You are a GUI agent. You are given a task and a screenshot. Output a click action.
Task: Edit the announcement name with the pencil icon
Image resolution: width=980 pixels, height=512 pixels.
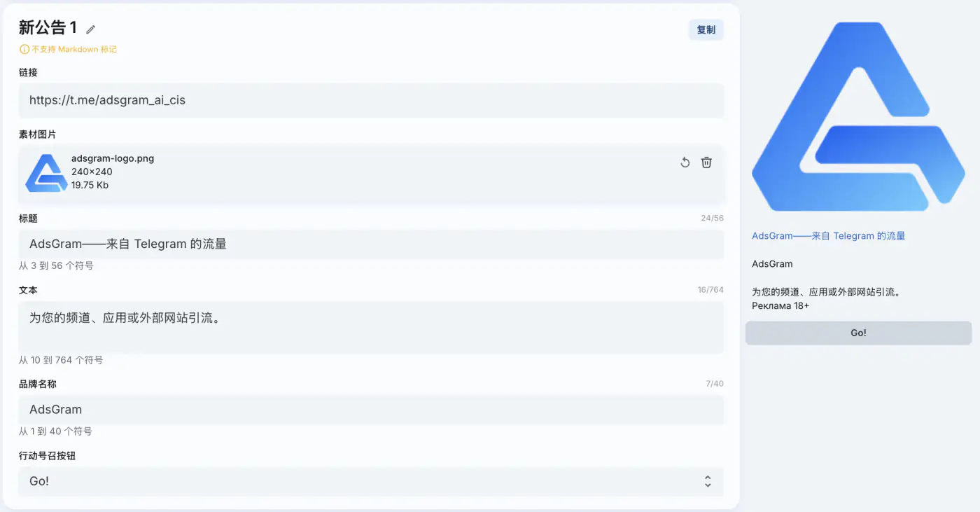90,29
